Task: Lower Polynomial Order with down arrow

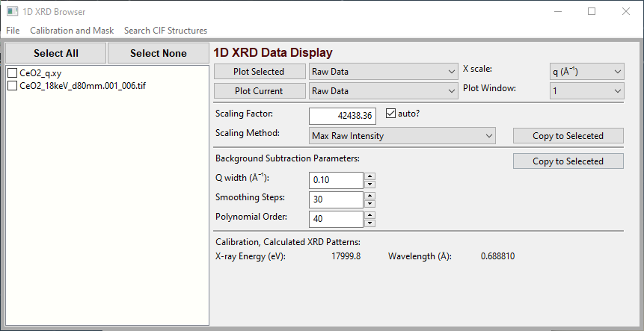Action: click(x=369, y=223)
